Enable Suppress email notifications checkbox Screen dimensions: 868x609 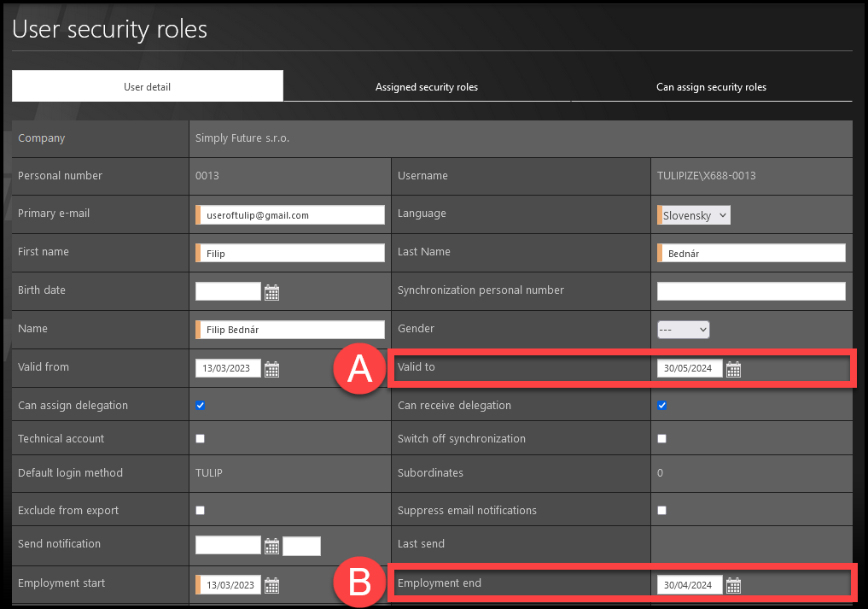click(662, 510)
